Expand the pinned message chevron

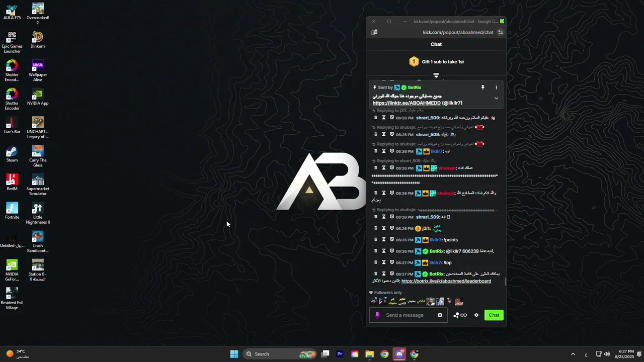pos(496,98)
